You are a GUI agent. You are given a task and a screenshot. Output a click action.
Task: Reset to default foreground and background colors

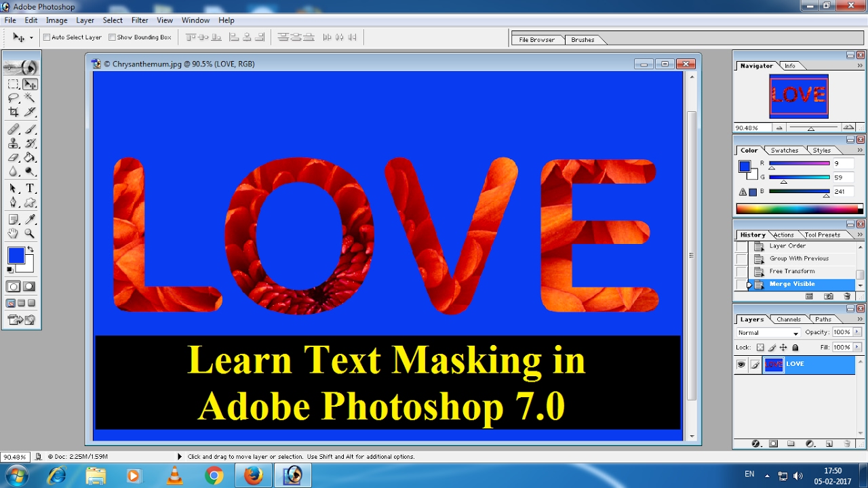[x=9, y=268]
